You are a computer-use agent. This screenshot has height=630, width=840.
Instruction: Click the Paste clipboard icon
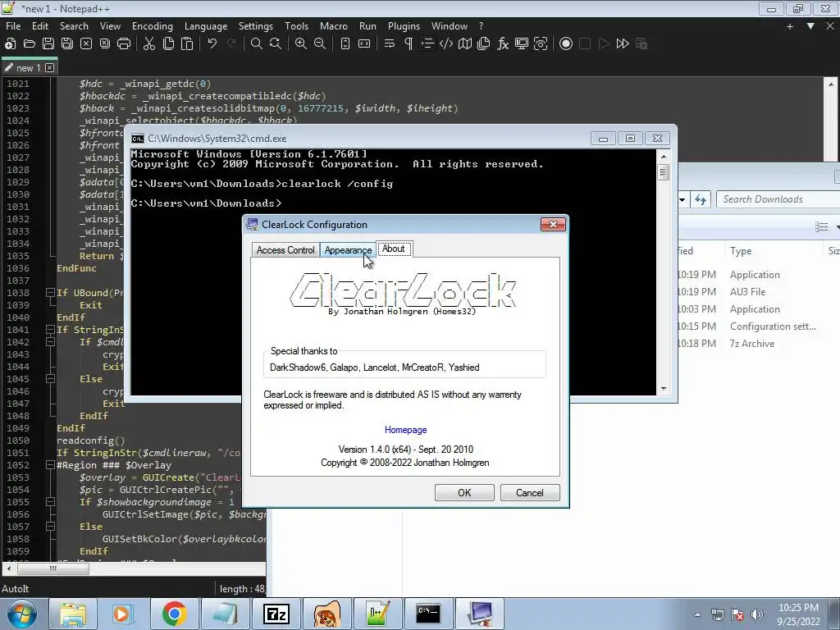[x=187, y=44]
